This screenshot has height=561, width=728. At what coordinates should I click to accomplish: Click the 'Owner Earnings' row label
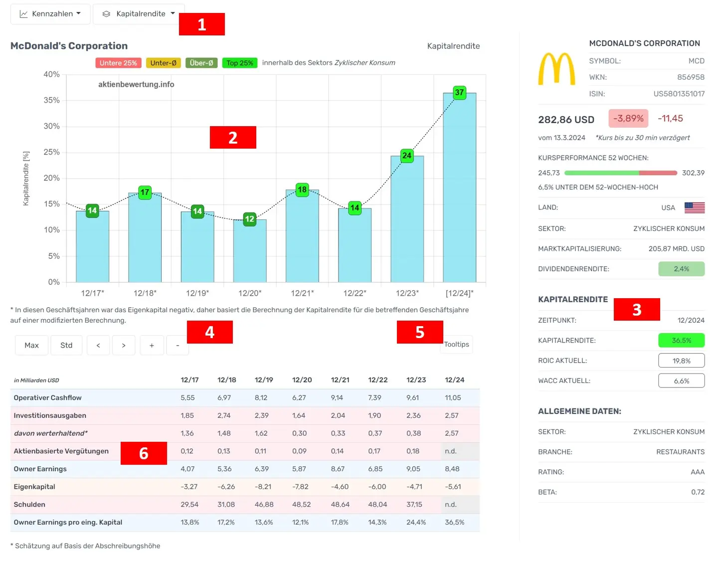40,469
